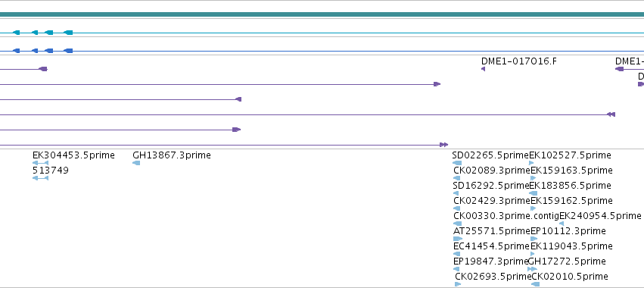Click the EK119043.5prime EST label
The image size is (644, 288).
[x=571, y=246]
